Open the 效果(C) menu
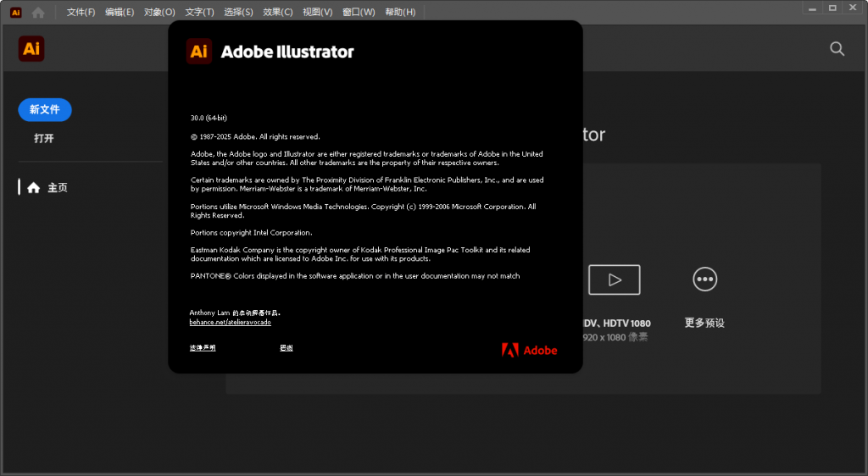This screenshot has height=476, width=868. click(278, 13)
